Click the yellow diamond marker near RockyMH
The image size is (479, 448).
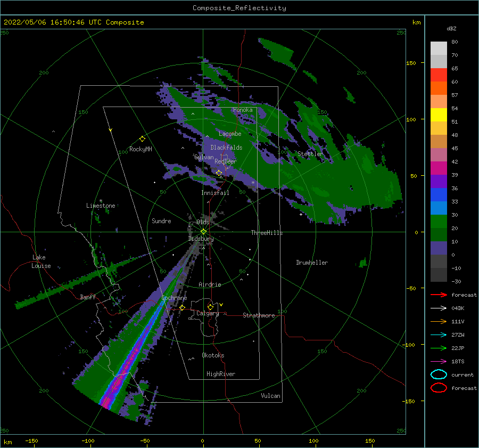(x=142, y=139)
